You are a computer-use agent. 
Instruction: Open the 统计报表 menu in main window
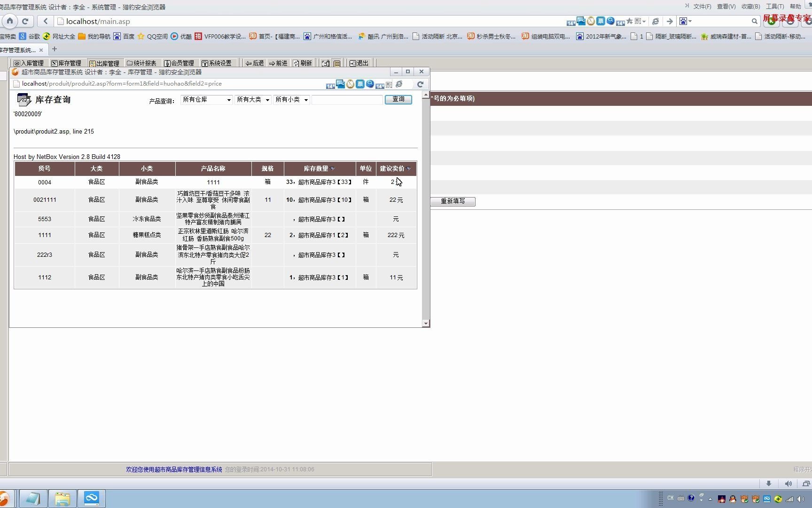coord(141,63)
